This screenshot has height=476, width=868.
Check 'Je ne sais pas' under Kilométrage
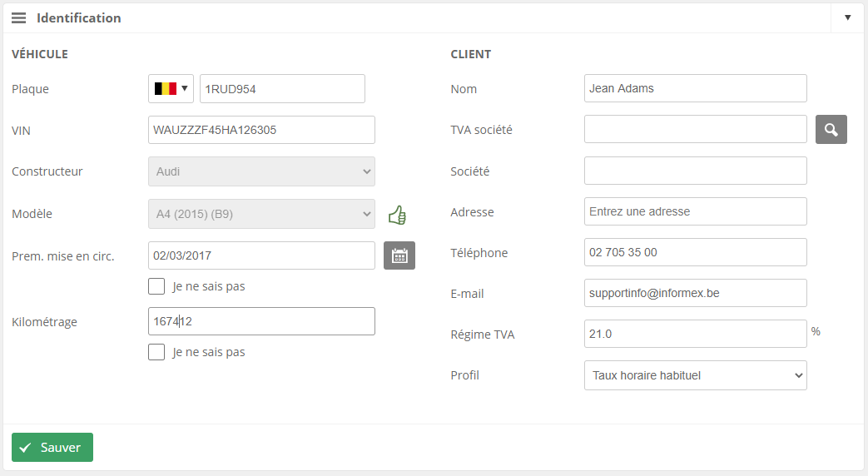[x=156, y=352]
